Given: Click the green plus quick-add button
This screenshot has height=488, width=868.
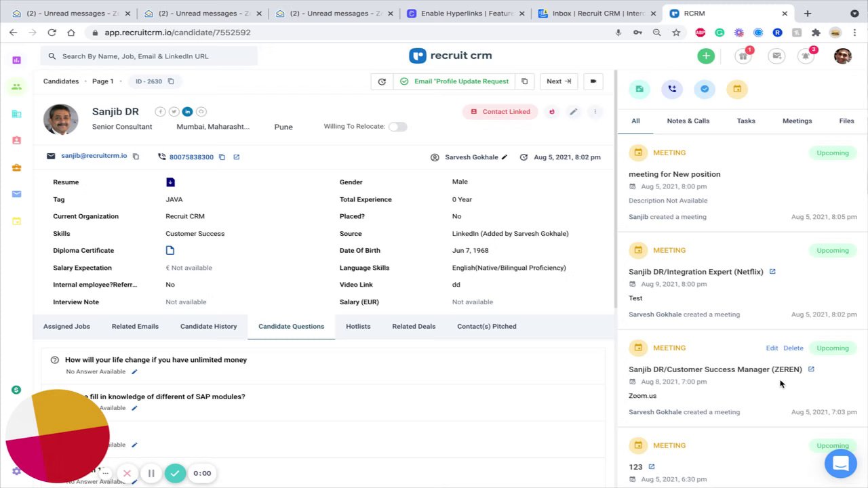Looking at the screenshot, I should (x=706, y=56).
